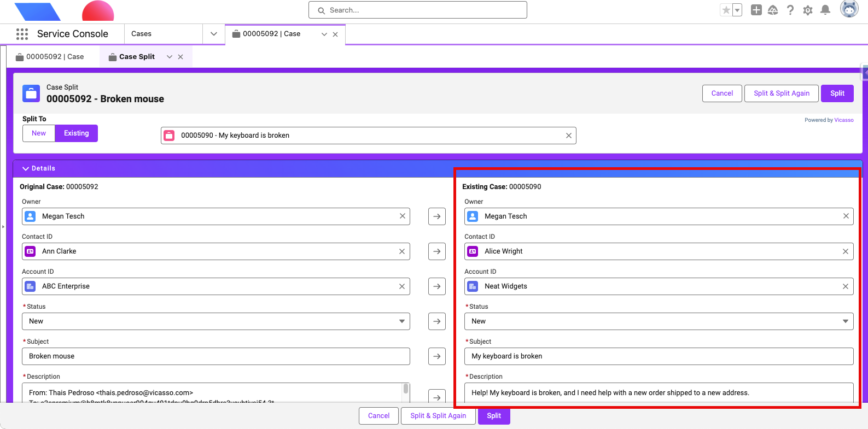Screen dimensions: 868x429
Task: Click the top Split & Split Again button
Action: [x=782, y=93]
